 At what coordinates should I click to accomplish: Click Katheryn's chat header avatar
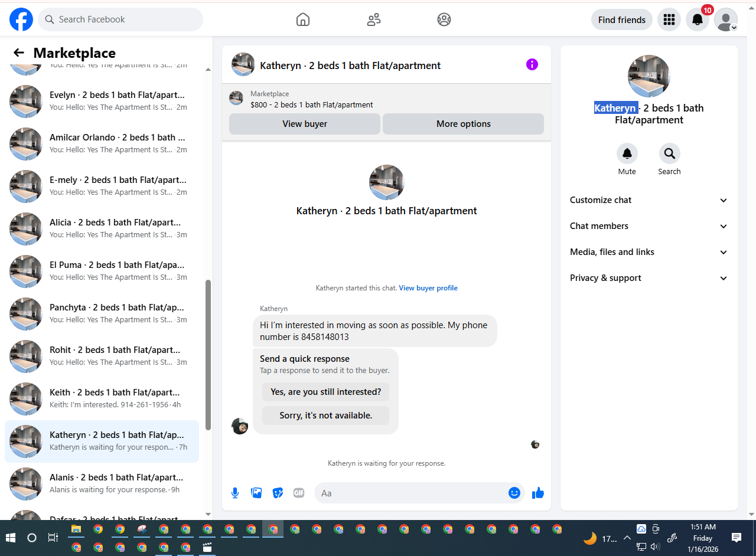click(243, 64)
